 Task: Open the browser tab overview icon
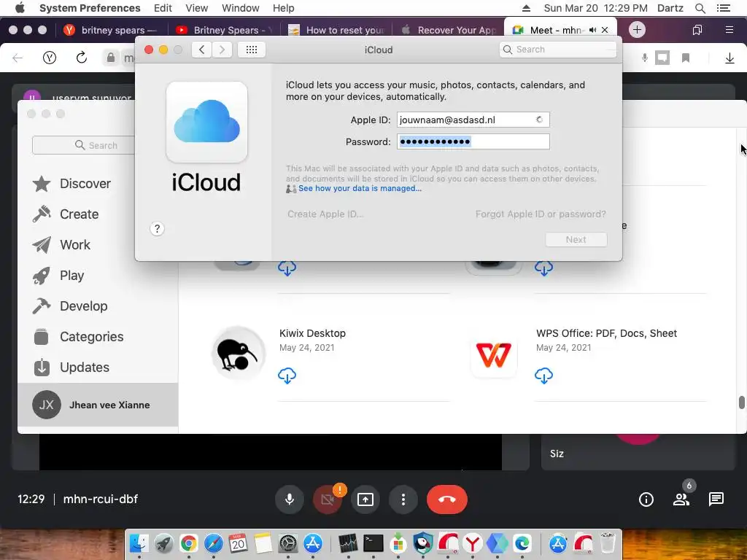697,30
